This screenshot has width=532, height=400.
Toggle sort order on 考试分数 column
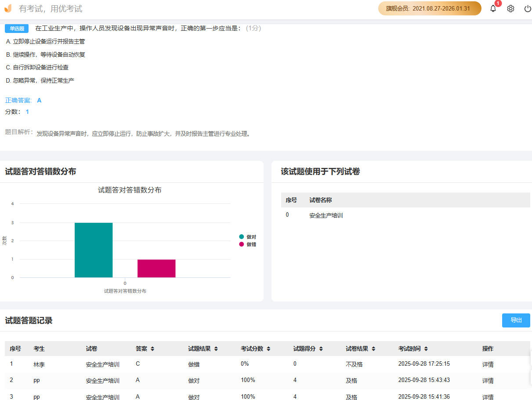coord(268,349)
